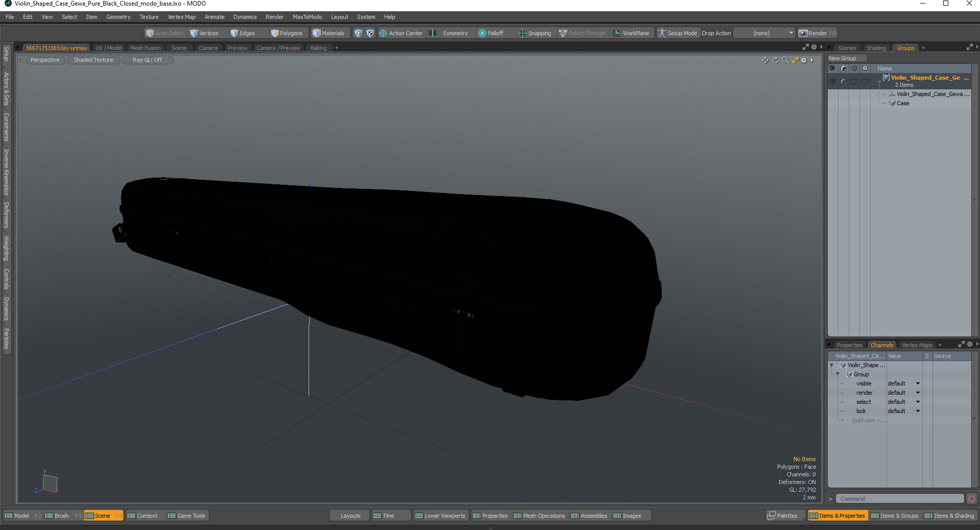Switch to Edges selection mode
This screenshot has height=530, width=980.
tap(243, 33)
